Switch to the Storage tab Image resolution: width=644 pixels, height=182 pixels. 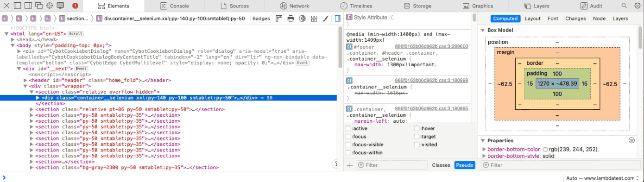pyautogui.click(x=417, y=6)
